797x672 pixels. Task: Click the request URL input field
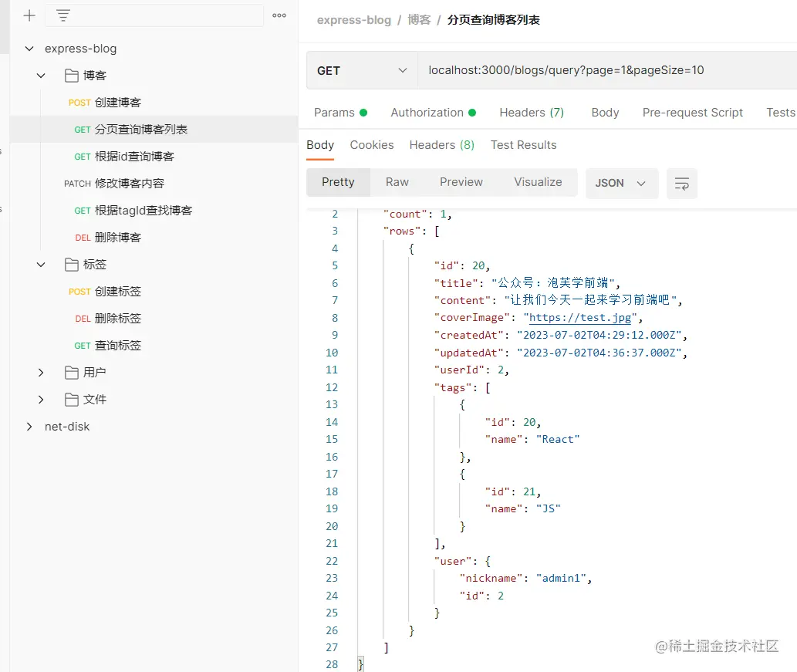pyautogui.click(x=607, y=71)
